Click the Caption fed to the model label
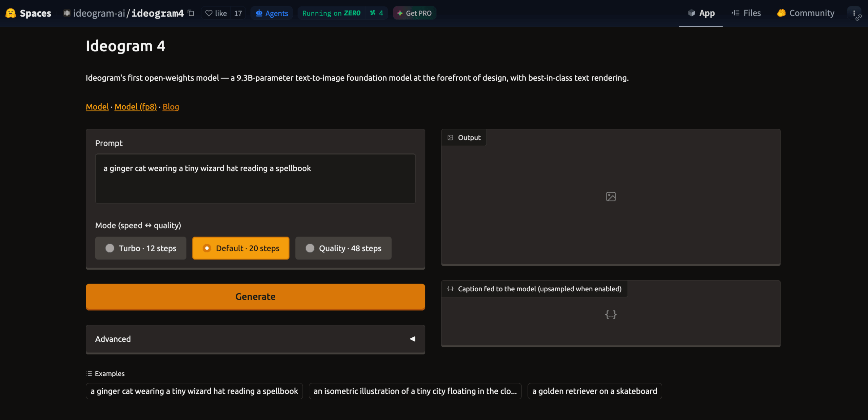 pos(534,289)
